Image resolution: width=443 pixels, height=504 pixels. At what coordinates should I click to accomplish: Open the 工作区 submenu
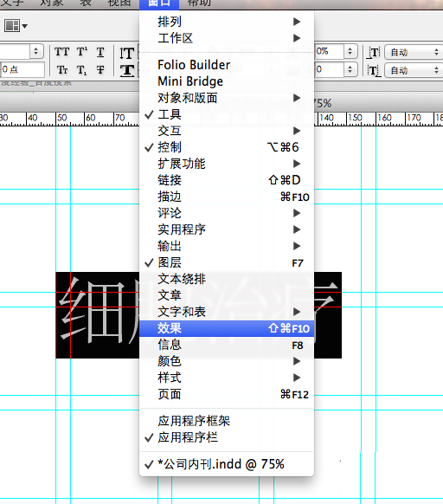click(x=227, y=38)
